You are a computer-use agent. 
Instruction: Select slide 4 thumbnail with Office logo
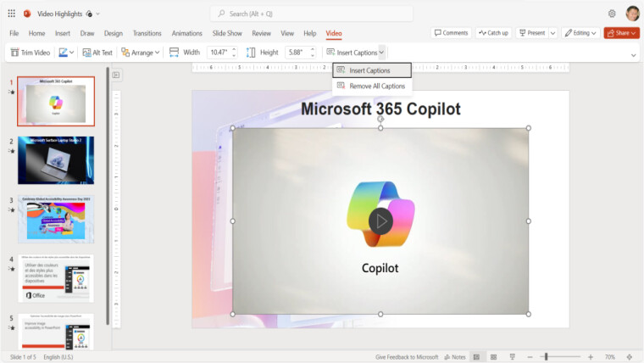coord(56,278)
